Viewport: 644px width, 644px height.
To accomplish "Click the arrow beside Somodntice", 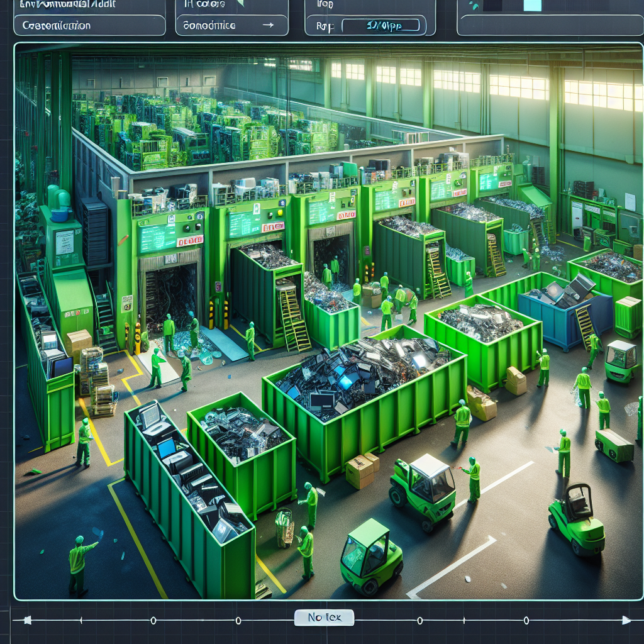I will 267,26.
